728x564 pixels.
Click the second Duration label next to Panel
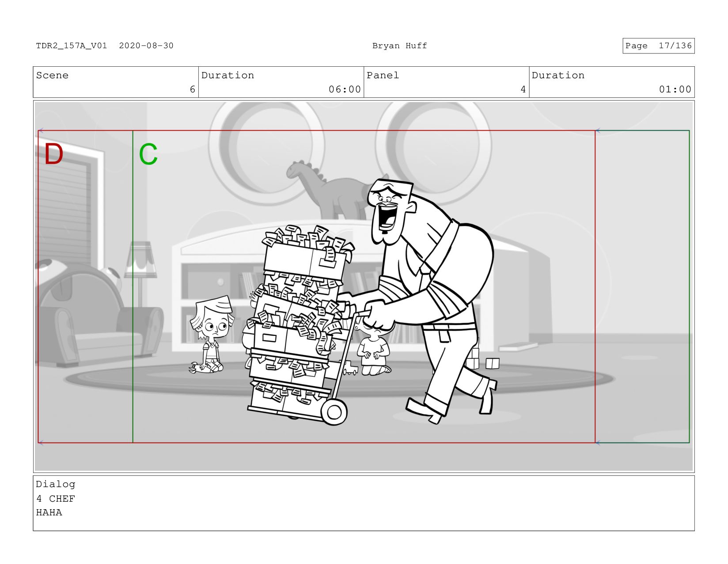pyautogui.click(x=558, y=75)
